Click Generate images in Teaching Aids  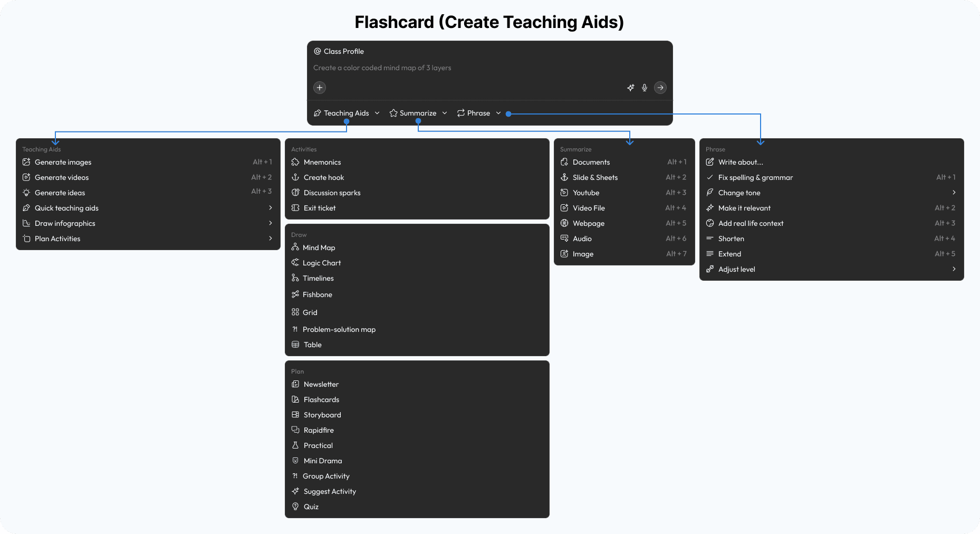pyautogui.click(x=62, y=162)
